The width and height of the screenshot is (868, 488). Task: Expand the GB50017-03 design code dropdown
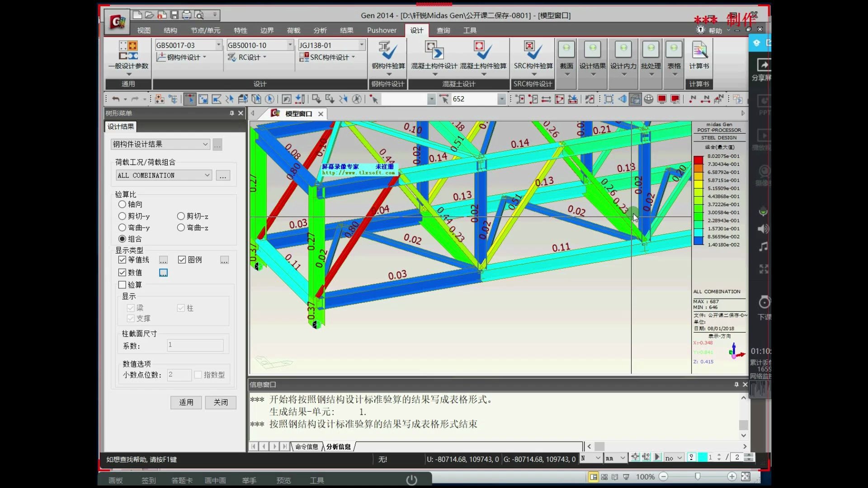218,45
